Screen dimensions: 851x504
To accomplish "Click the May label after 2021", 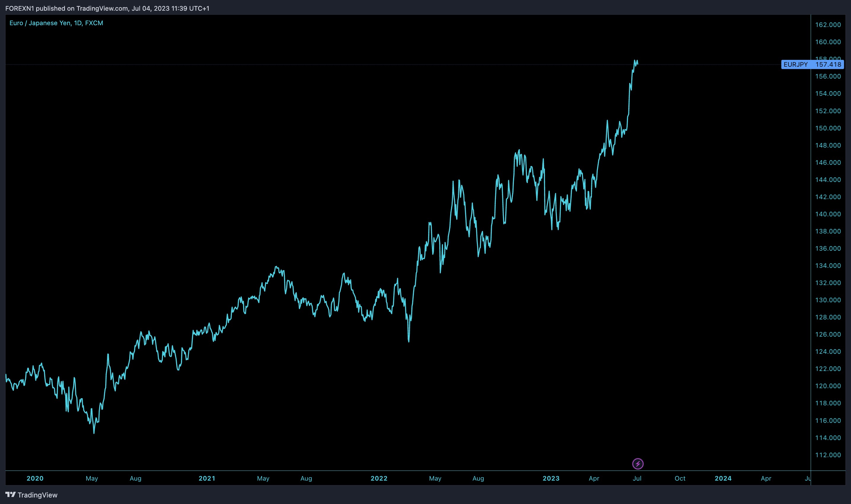I will click(x=263, y=479).
